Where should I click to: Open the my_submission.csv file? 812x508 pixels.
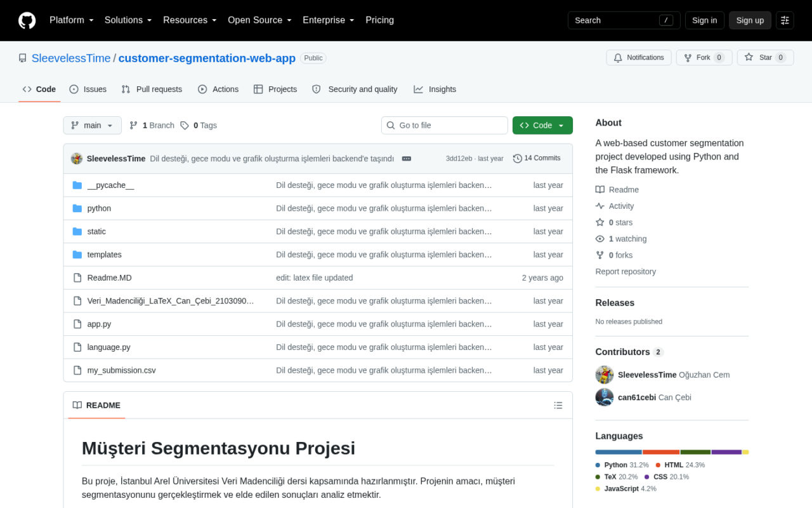click(121, 370)
